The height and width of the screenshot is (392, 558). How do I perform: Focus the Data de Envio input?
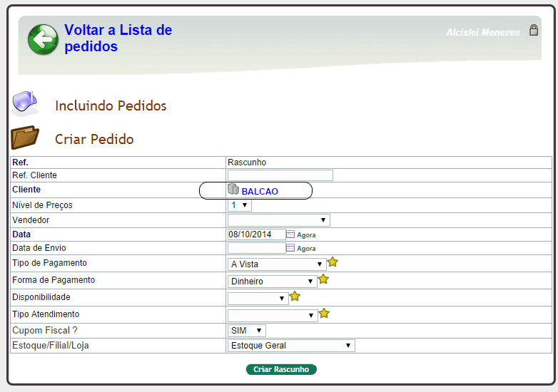click(x=257, y=248)
